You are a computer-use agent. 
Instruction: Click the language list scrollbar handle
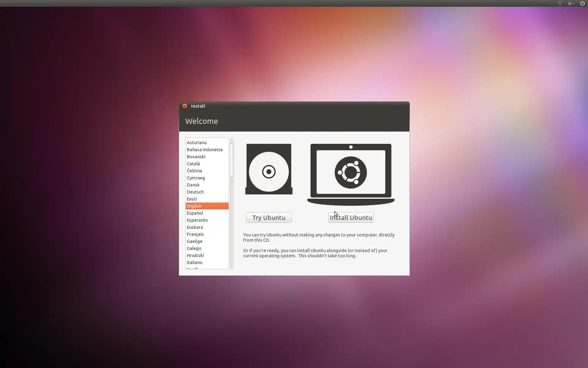(x=232, y=160)
